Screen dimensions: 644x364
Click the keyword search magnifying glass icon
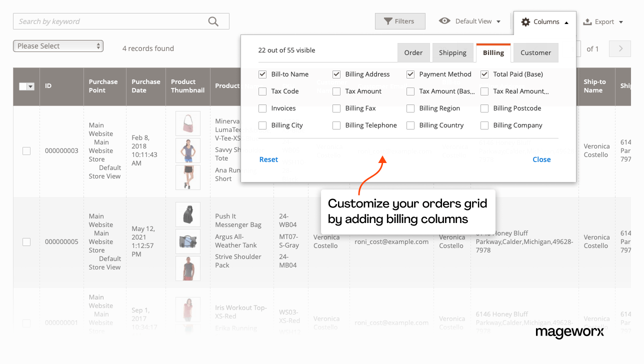[213, 21]
